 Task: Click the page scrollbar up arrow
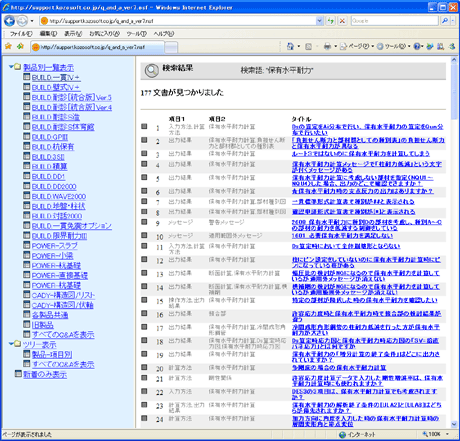click(x=454, y=60)
